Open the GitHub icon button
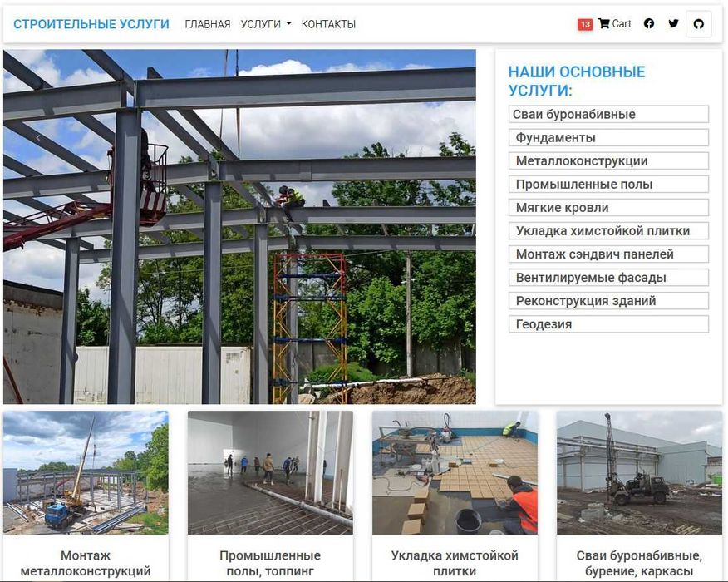728x582 pixels. [x=698, y=23]
